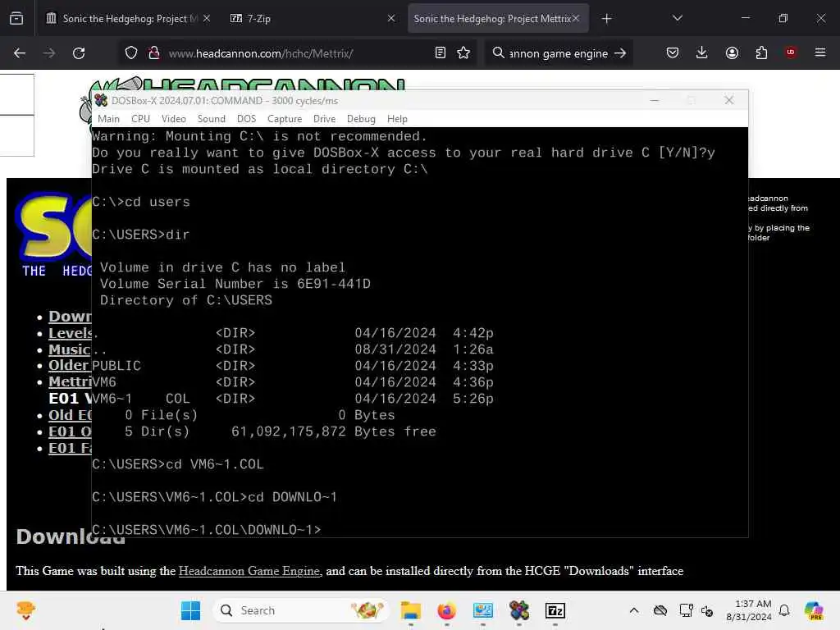Viewport: 840px width, 630px height.
Task: Restore down the Firefox window
Action: point(783,18)
